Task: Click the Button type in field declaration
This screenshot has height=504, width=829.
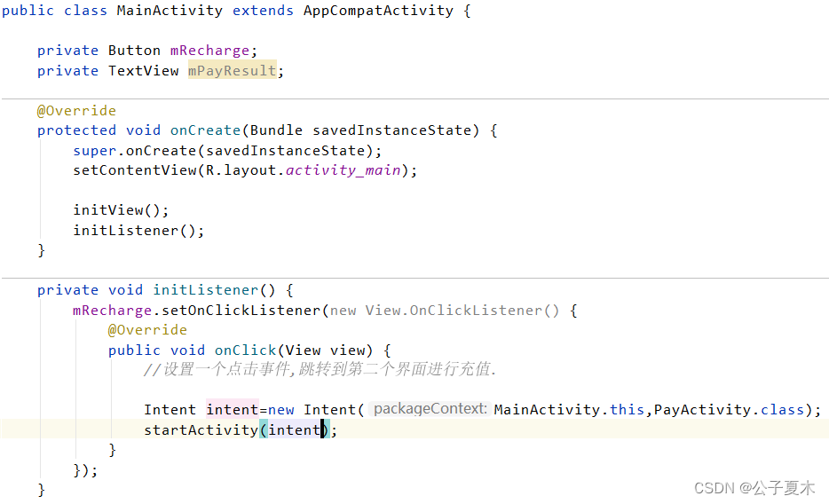Action: point(134,51)
